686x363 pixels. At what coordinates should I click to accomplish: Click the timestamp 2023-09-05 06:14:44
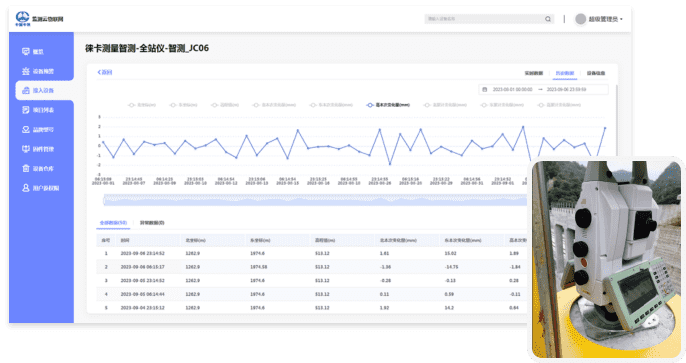click(143, 294)
